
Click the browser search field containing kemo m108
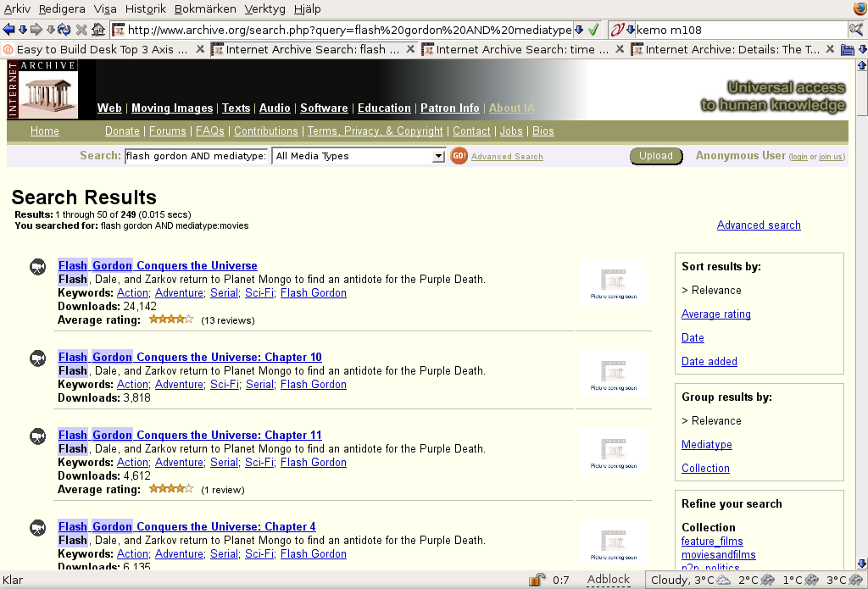(x=741, y=30)
